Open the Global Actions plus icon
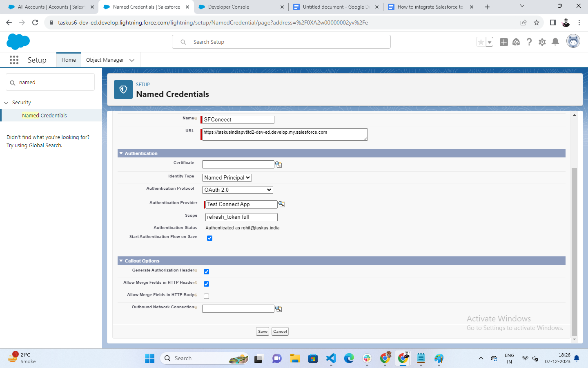Viewport: 588px width, 368px height. point(504,42)
